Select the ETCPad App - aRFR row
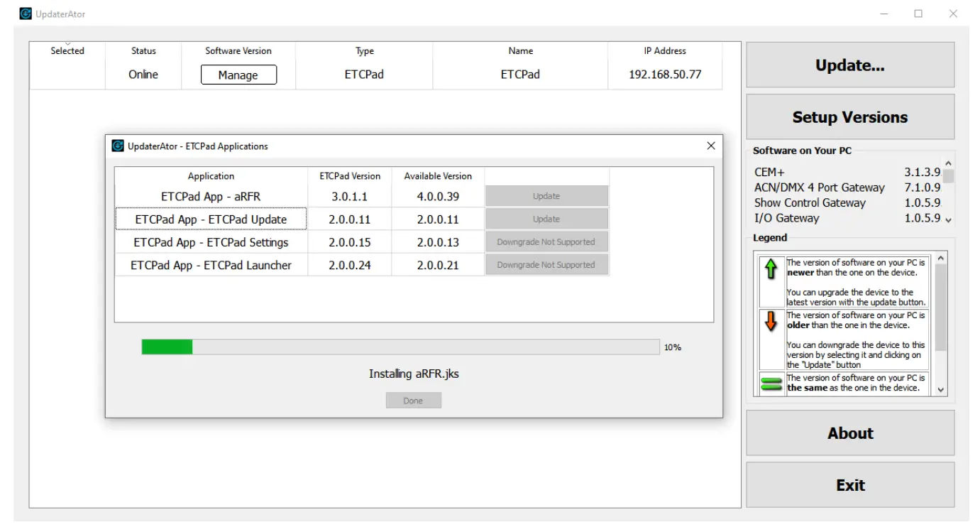 pyautogui.click(x=211, y=196)
